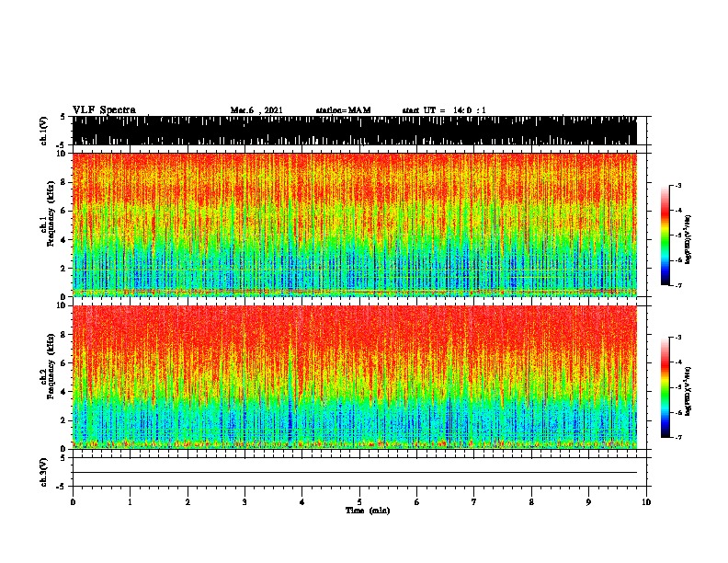
Task: Click the flat ch.3 voltage trace line
Action: click(x=354, y=473)
